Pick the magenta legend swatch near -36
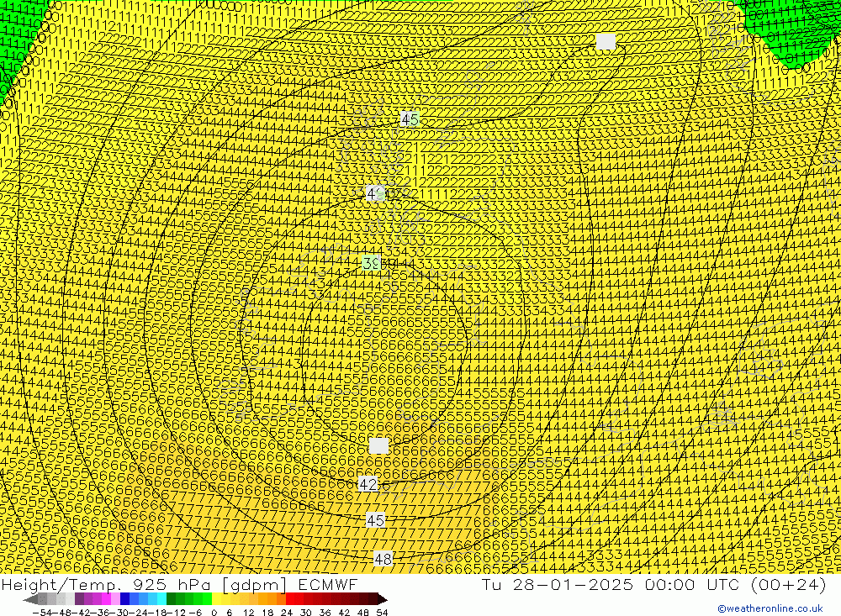The height and width of the screenshot is (616, 841). tap(106, 599)
